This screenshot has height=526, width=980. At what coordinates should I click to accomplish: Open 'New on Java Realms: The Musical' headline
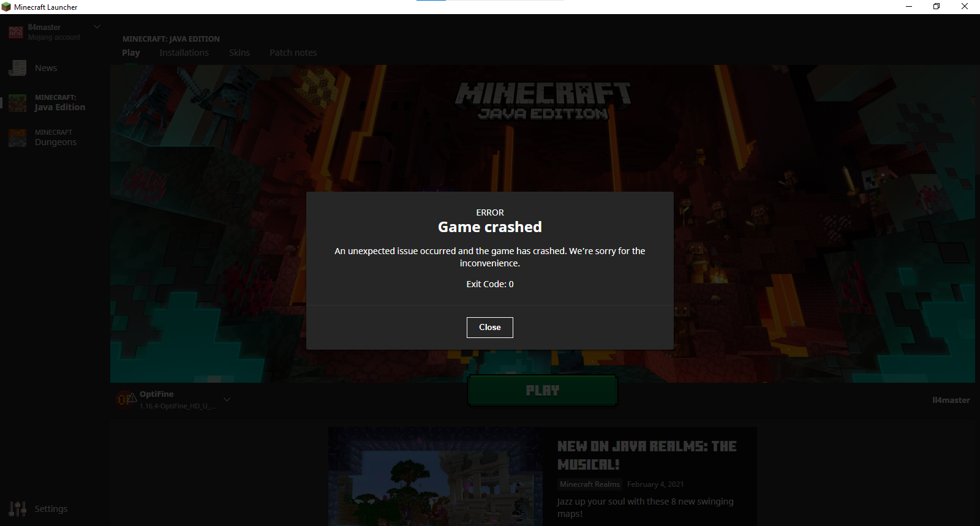(x=647, y=455)
